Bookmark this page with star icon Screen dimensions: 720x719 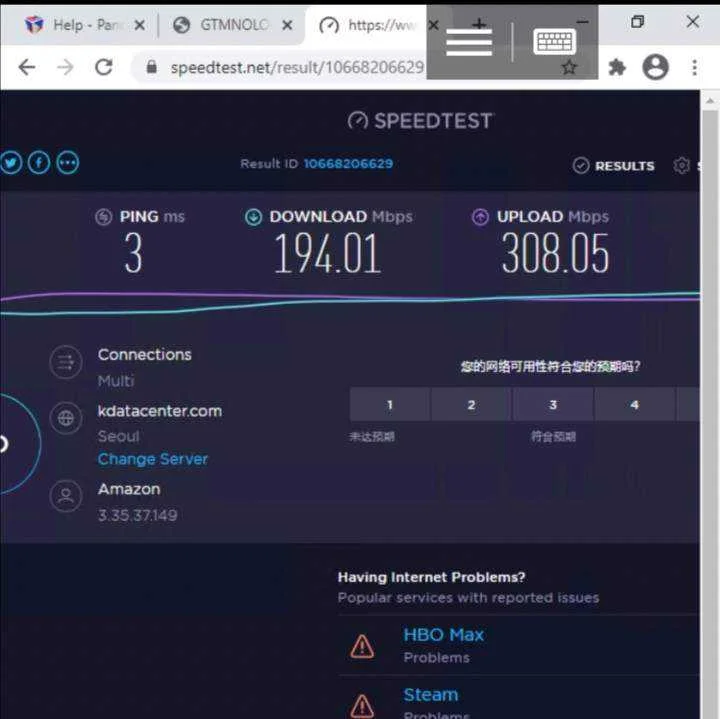coord(569,68)
